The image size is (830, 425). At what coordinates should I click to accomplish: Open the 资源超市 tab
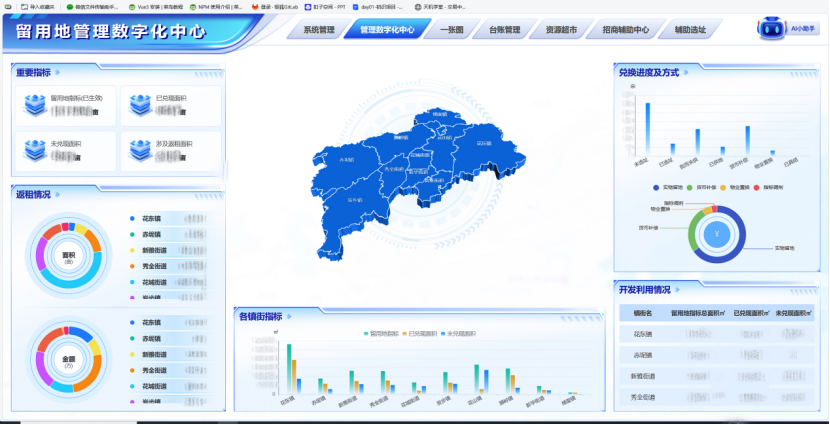coord(566,30)
